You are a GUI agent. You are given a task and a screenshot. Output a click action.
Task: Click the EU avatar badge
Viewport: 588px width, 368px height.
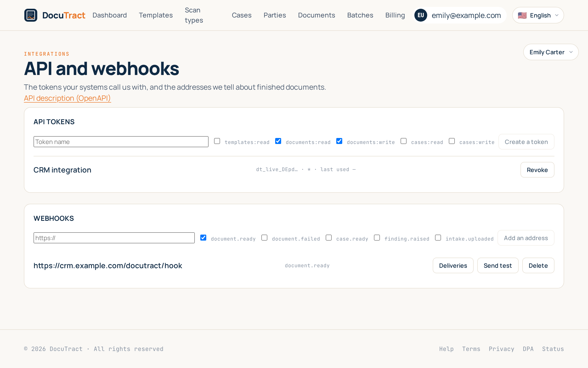pyautogui.click(x=421, y=15)
